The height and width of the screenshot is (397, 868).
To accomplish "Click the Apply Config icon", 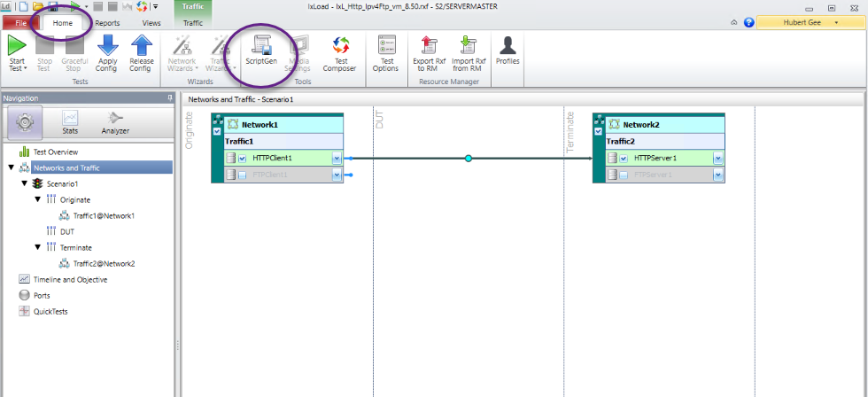I will point(107,46).
